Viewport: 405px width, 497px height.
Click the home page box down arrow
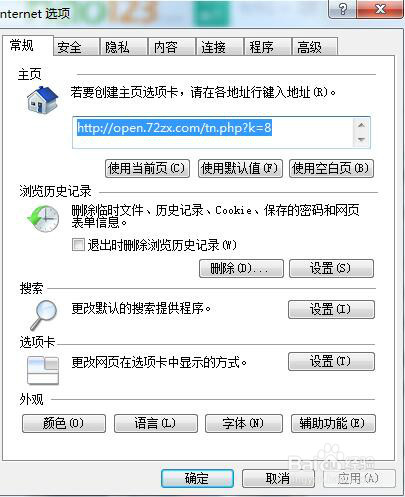pyautogui.click(x=361, y=139)
